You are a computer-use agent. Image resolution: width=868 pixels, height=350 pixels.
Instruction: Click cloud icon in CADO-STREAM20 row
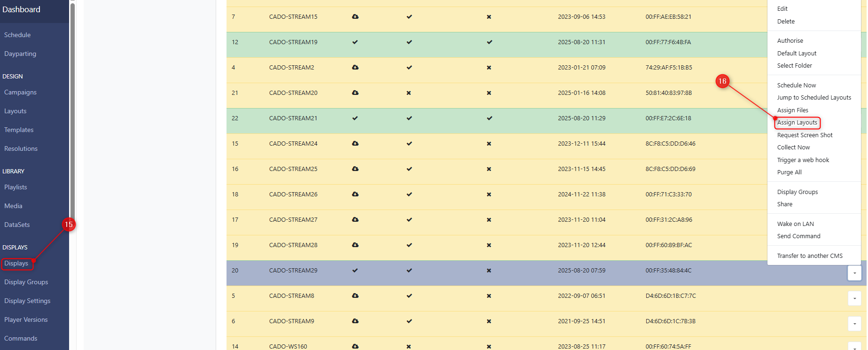click(355, 93)
